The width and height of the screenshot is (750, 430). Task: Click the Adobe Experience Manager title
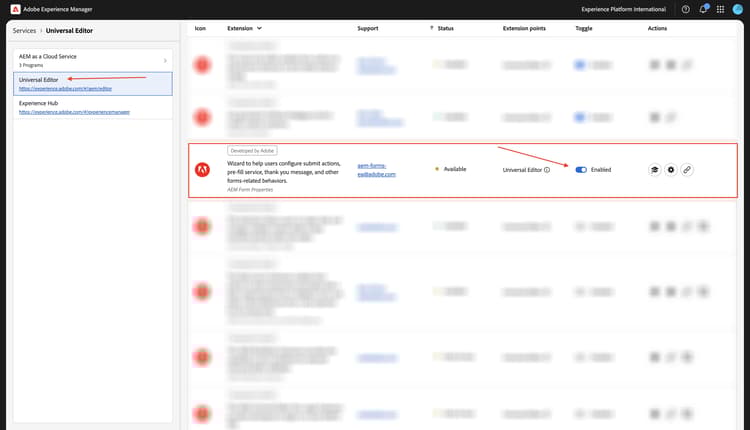pos(57,9)
